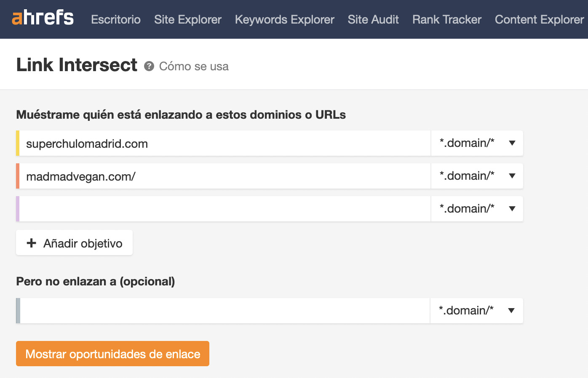Focus the empty third target field
Viewport: 588px width, 378px height.
(223, 209)
